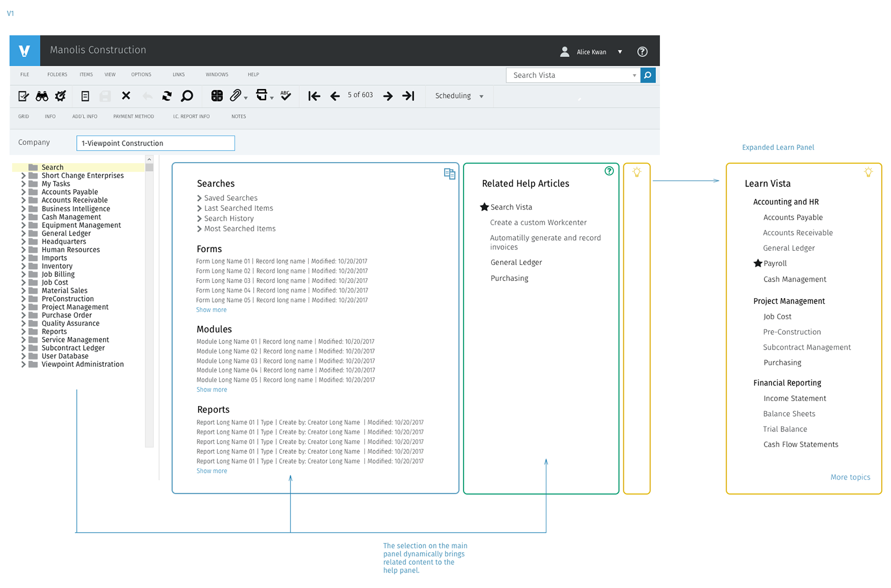Open the calculator icon
Viewport: 891px width, 588px height.
click(217, 96)
